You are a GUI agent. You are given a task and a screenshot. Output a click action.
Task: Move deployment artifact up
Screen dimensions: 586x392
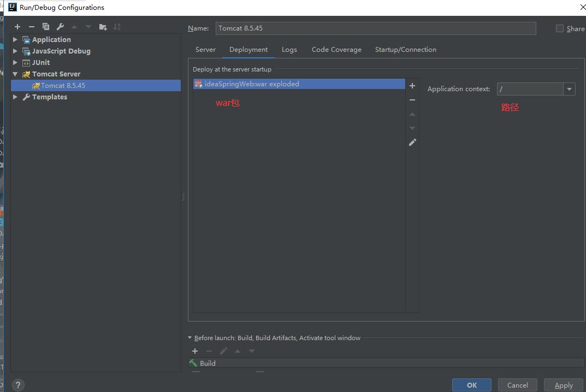(412, 114)
